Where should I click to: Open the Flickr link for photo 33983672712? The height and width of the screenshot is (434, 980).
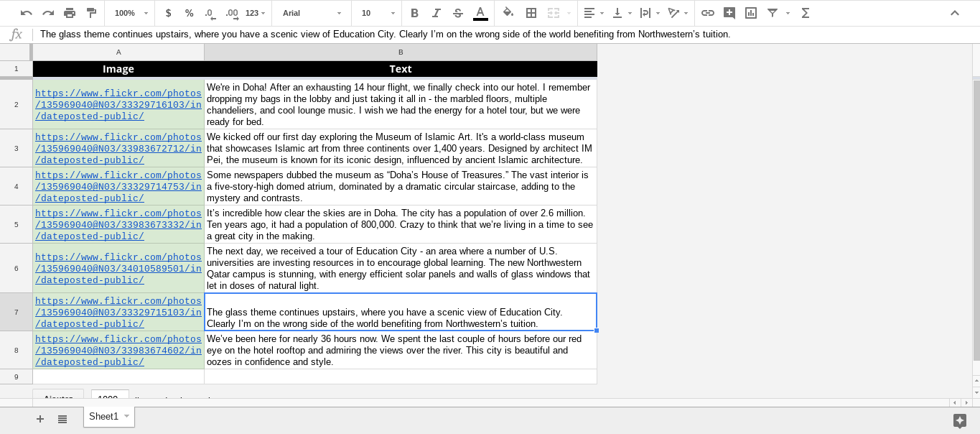pos(118,149)
